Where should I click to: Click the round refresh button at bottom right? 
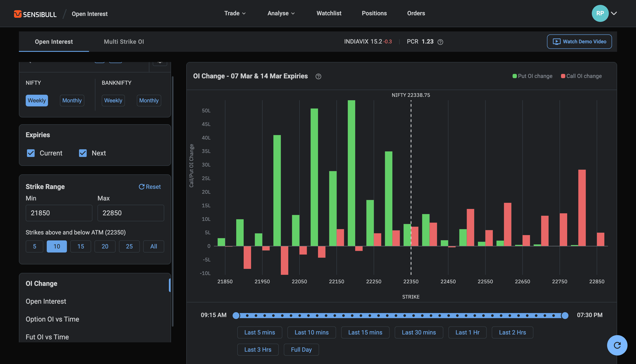617,345
